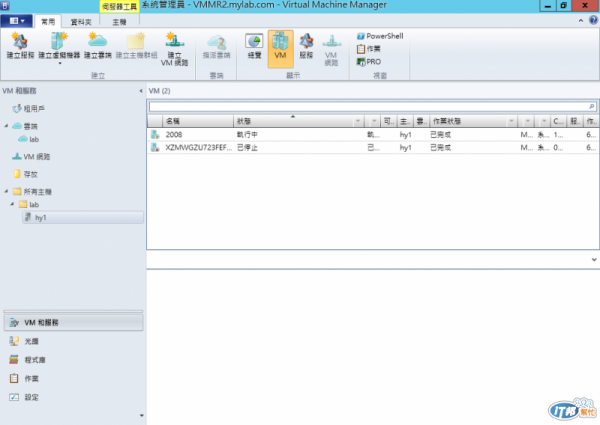Select the 租用戶 (Tenants) node
Viewport: 600px width, 425px height.
tap(28, 109)
